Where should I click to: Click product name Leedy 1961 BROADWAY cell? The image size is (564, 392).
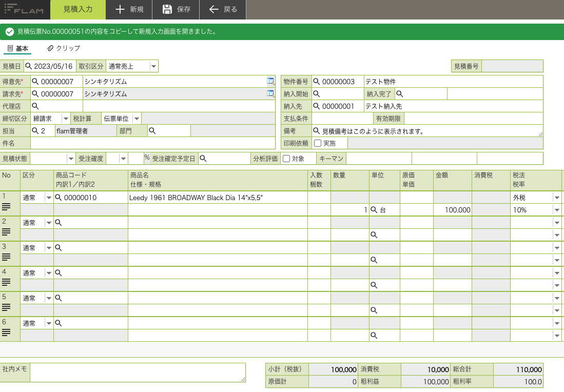coord(218,198)
